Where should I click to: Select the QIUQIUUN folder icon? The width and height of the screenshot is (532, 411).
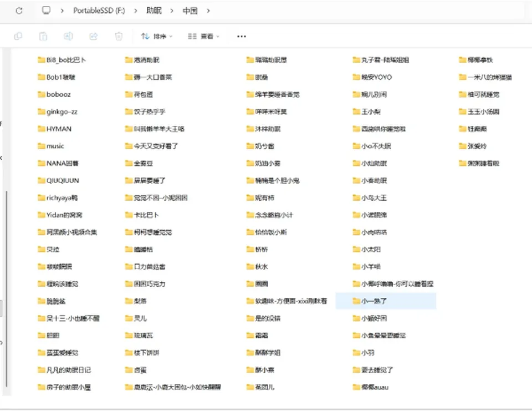pos(42,180)
